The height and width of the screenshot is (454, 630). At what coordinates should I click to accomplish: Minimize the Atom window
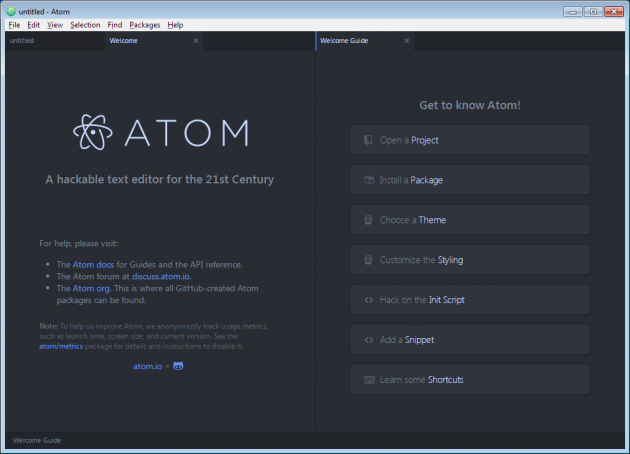pyautogui.click(x=573, y=11)
